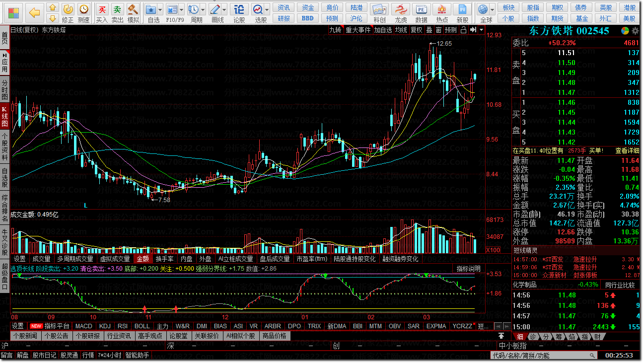Select the MACD indicator tab

point(83,326)
